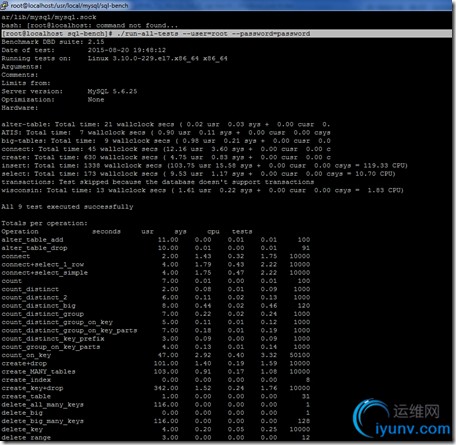The height and width of the screenshot is (445, 456).
Task: Click the count_group_on_key_parts row
Action: click(156, 347)
